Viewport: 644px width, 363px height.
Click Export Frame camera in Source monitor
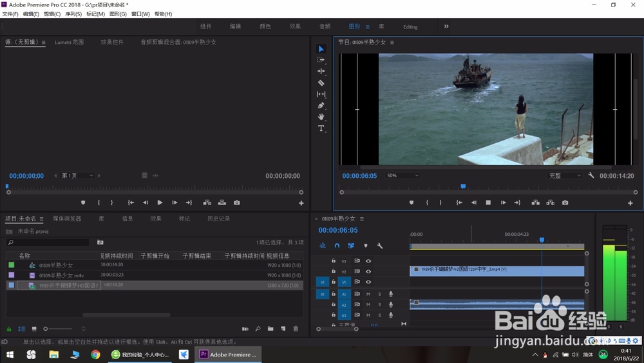pos(236,202)
